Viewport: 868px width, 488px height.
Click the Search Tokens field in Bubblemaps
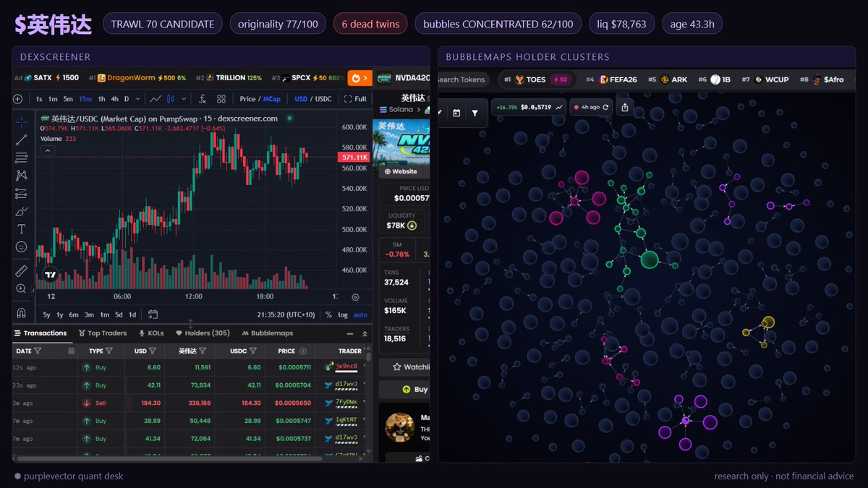(464, 80)
